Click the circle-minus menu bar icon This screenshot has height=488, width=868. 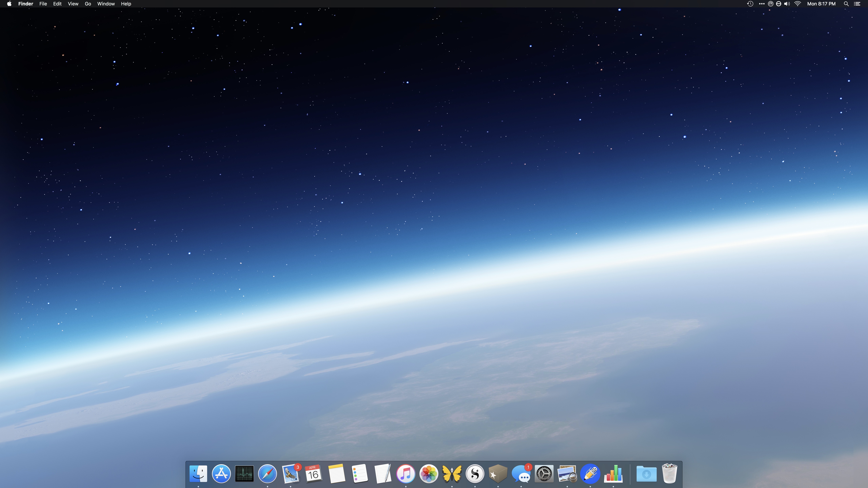pyautogui.click(x=779, y=4)
